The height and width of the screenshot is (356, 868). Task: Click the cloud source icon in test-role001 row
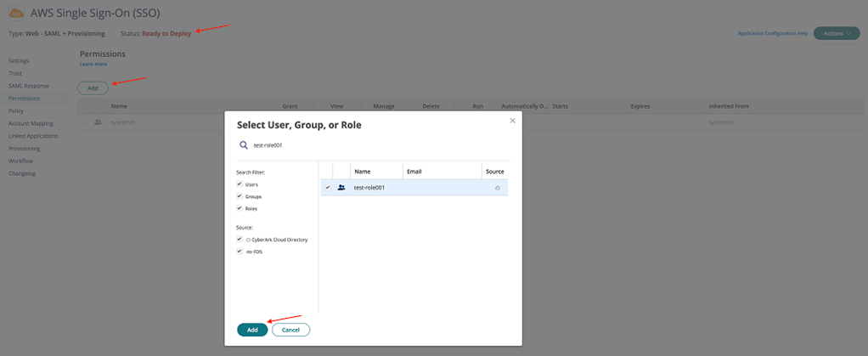(x=498, y=188)
